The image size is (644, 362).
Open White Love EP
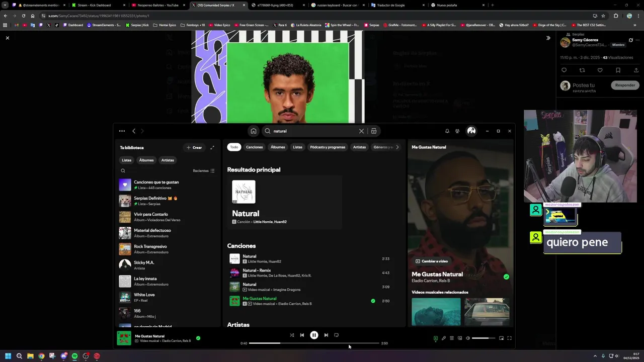(168, 297)
